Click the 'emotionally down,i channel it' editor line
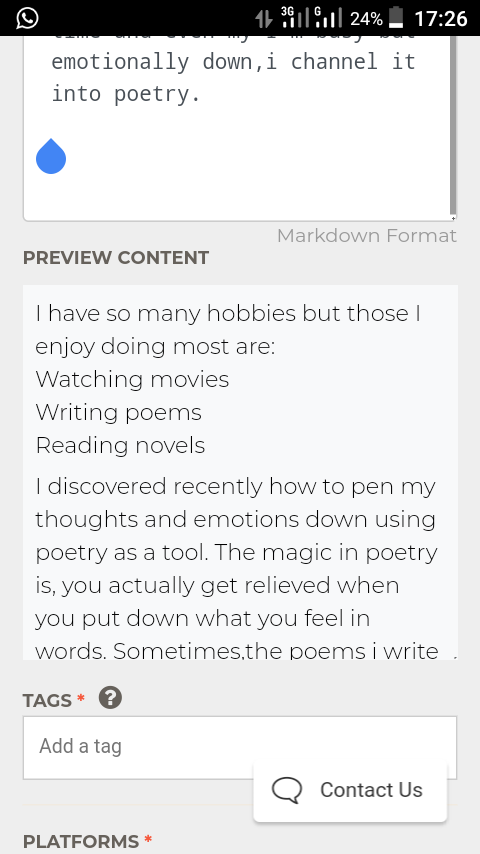 click(233, 62)
